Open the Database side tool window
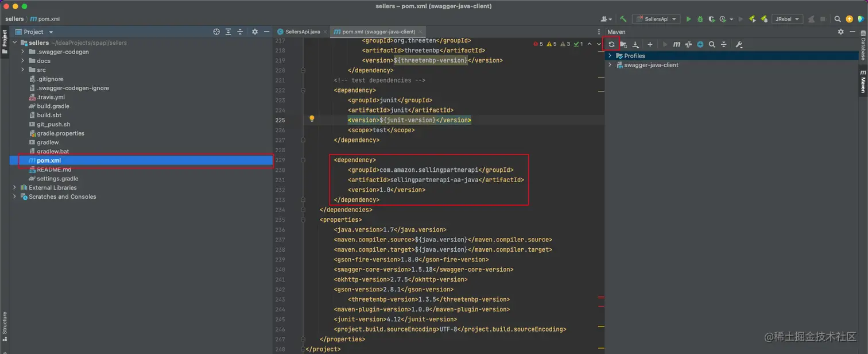This screenshot has height=354, width=868. [863, 46]
